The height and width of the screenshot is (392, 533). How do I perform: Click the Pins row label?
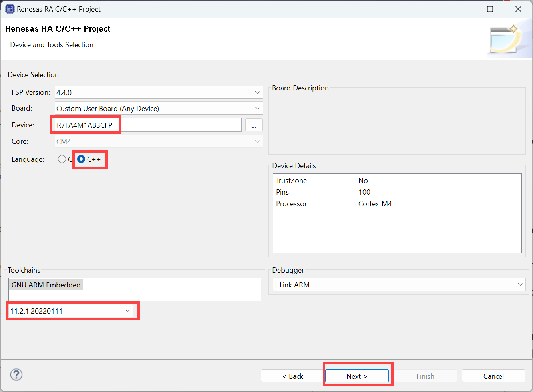[282, 192]
